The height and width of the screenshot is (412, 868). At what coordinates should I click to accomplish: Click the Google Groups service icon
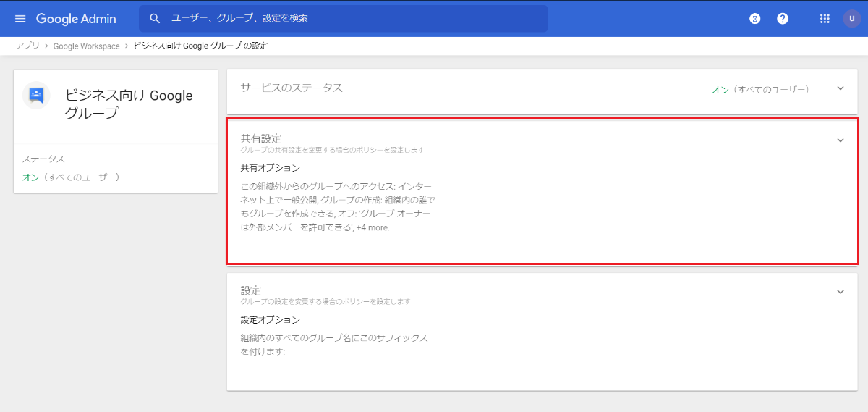click(36, 96)
